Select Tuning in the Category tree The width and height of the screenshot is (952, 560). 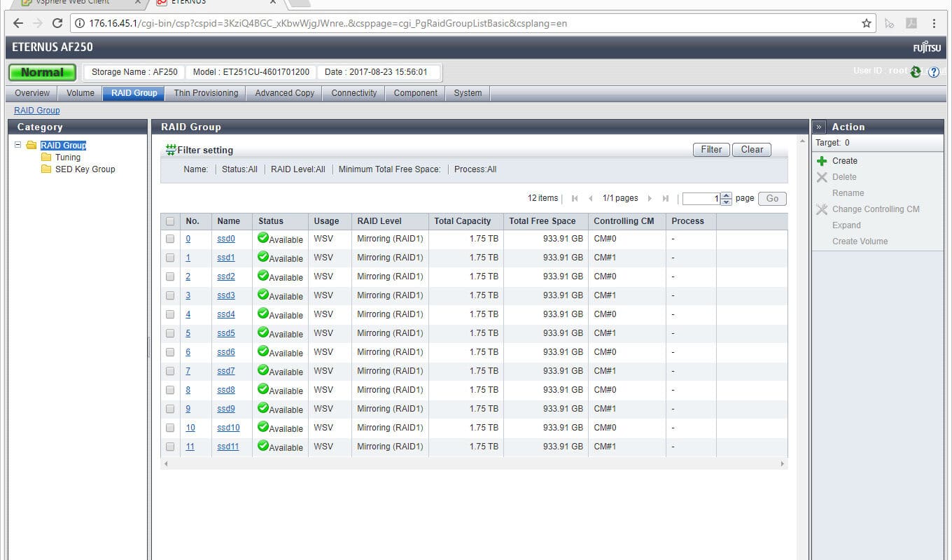pos(68,157)
